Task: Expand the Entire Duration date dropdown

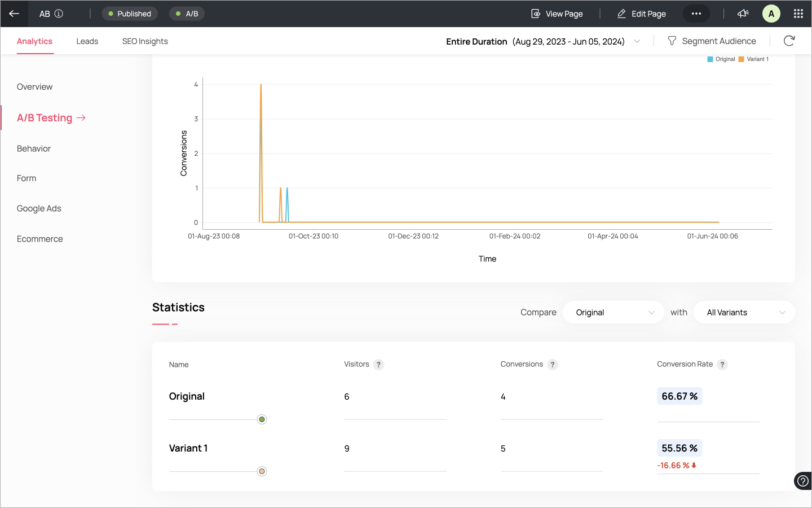Action: (x=637, y=41)
